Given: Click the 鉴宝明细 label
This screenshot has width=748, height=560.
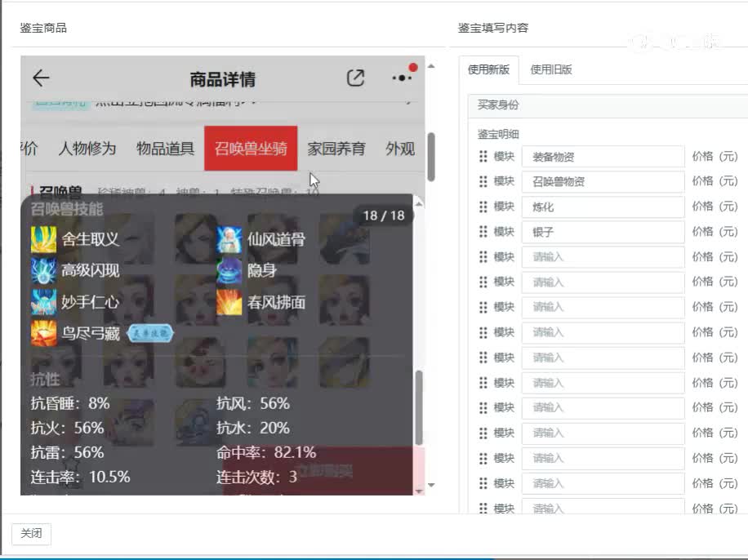Looking at the screenshot, I should coord(498,134).
